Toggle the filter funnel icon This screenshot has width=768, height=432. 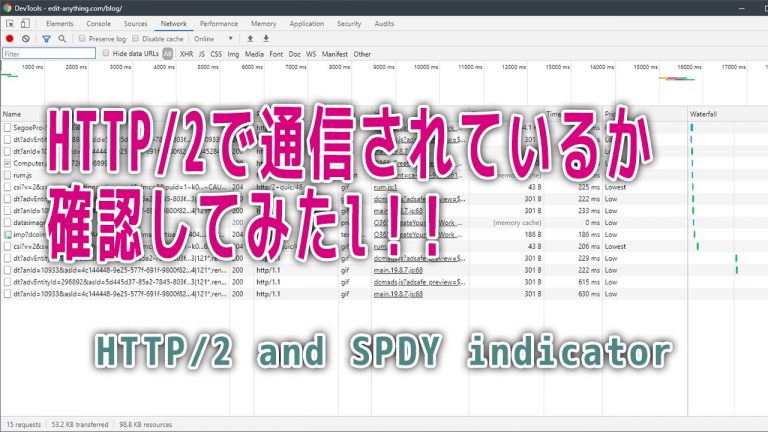point(46,38)
